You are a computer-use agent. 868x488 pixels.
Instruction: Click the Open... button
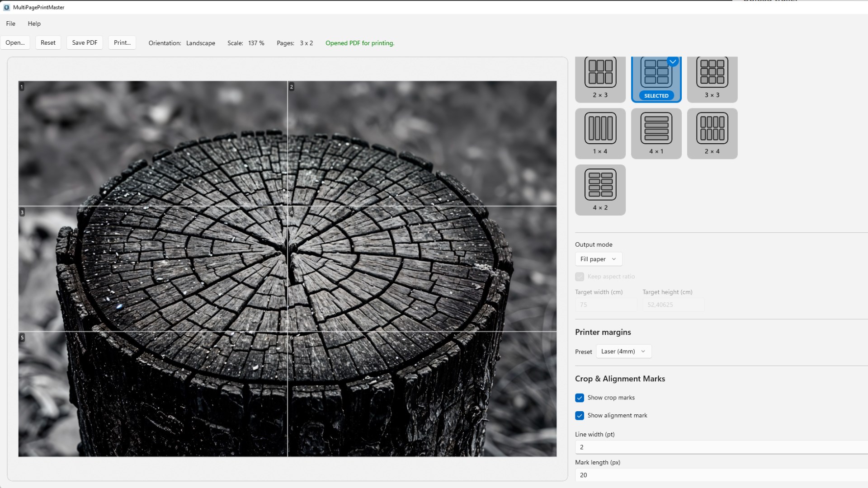(x=15, y=42)
